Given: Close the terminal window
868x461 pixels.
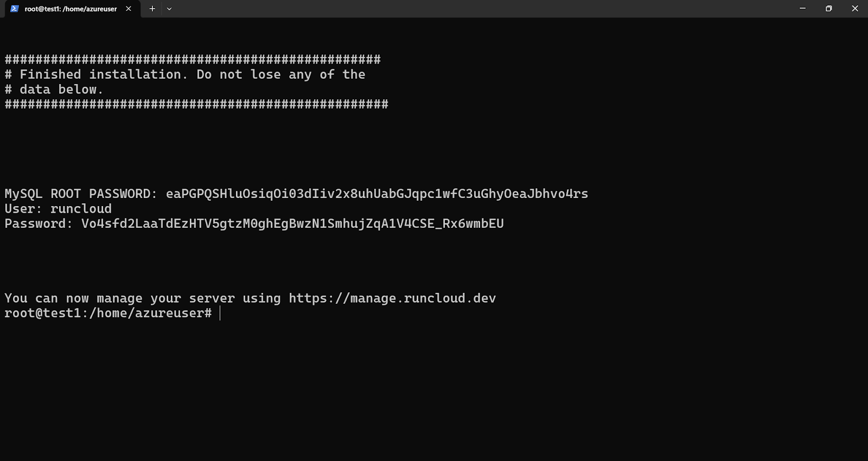Looking at the screenshot, I should (x=854, y=9).
